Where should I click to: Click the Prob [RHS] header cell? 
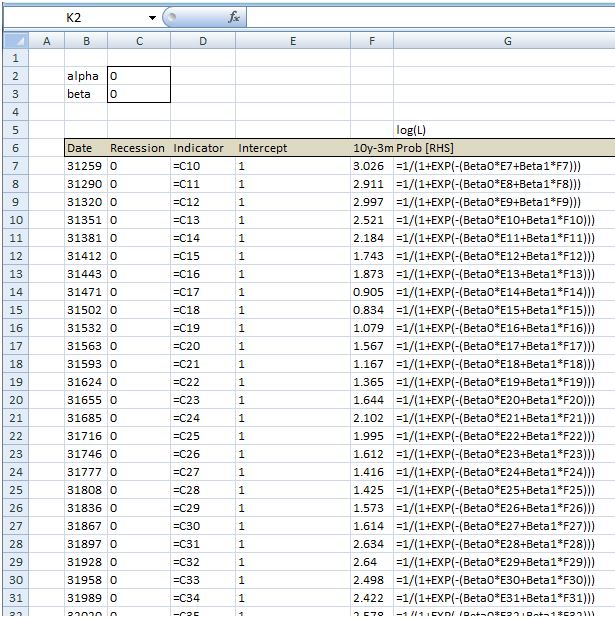pos(425,148)
